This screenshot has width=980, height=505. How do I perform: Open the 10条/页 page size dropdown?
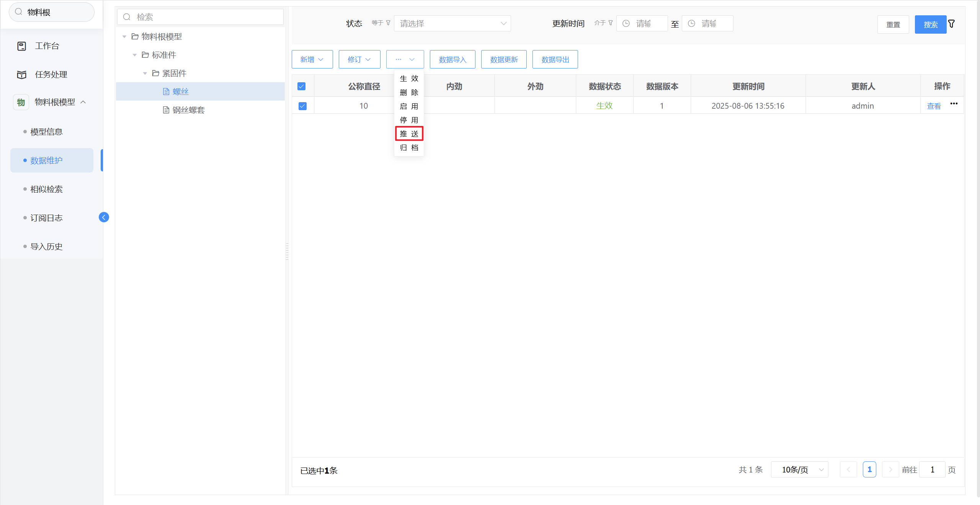click(x=799, y=470)
